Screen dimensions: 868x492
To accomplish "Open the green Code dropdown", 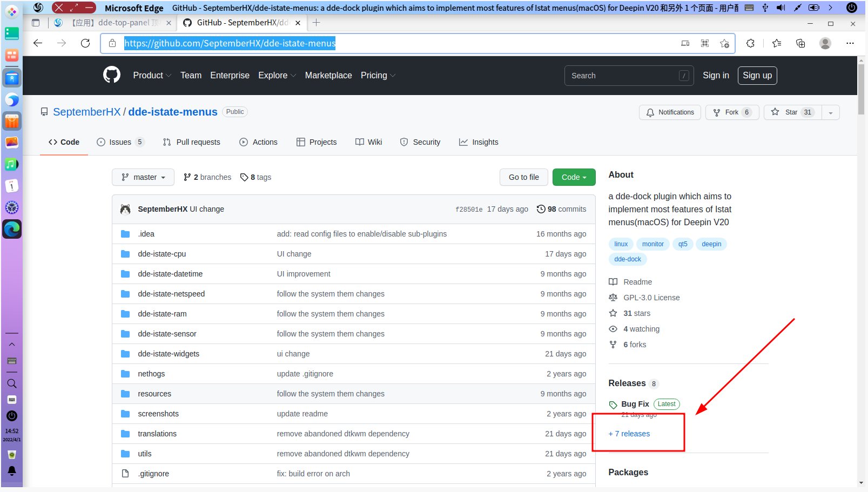I will [574, 177].
